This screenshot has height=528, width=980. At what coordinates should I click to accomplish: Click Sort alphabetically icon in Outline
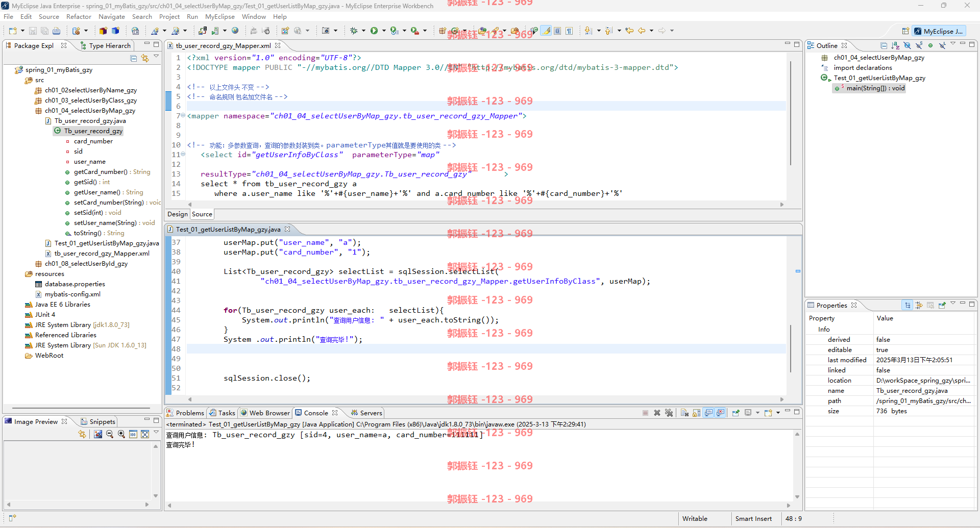point(895,45)
